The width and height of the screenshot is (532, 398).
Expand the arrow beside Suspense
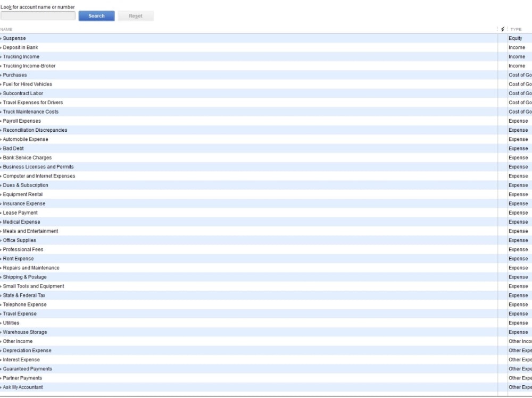point(1,38)
